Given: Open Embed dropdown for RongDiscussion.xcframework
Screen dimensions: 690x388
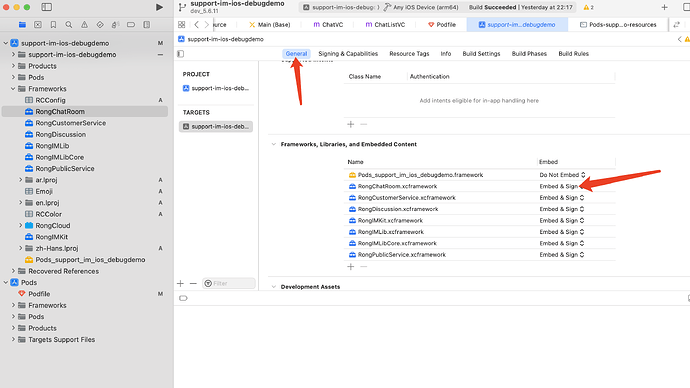Looking at the screenshot, I should tap(562, 209).
